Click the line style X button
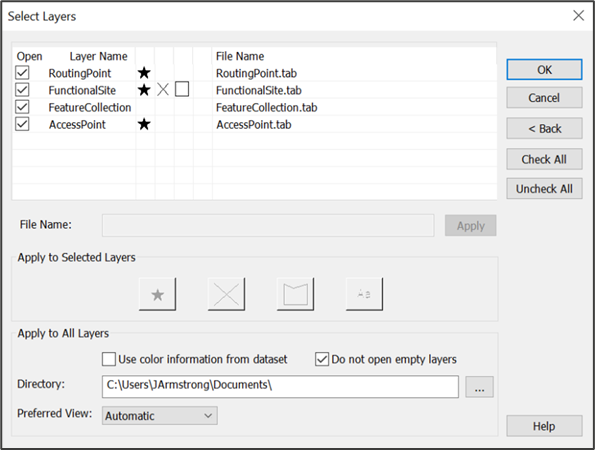595x450 pixels. pyautogui.click(x=227, y=294)
